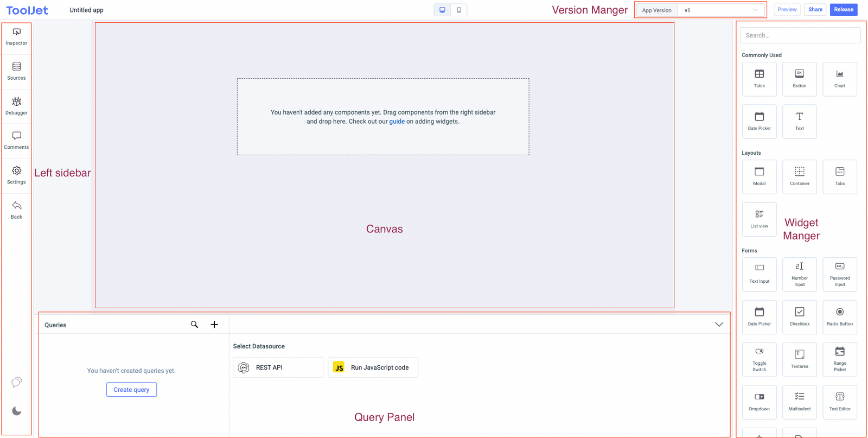
Task: Open the chat bubble icon in sidebar
Action: 17,382
